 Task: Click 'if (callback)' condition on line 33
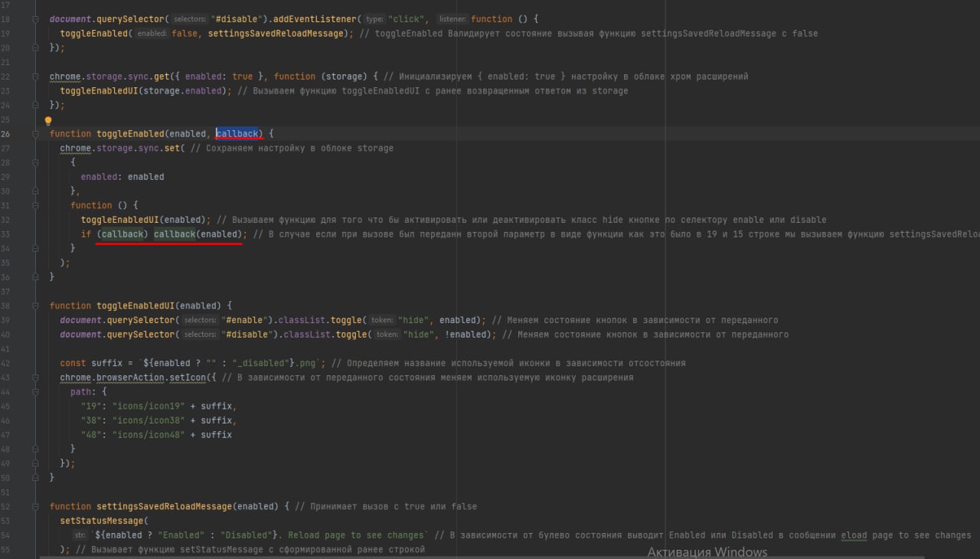click(x=113, y=234)
